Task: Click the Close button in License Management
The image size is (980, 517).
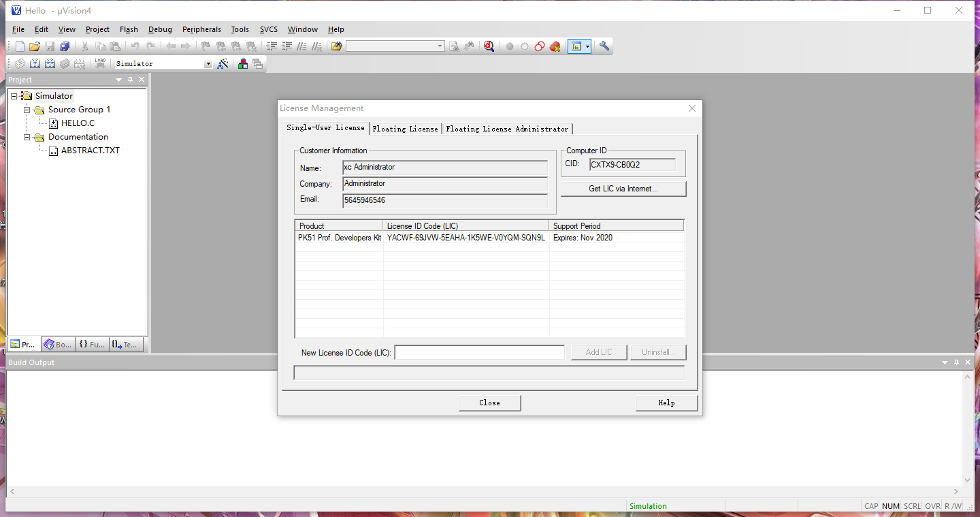Action: (x=489, y=403)
